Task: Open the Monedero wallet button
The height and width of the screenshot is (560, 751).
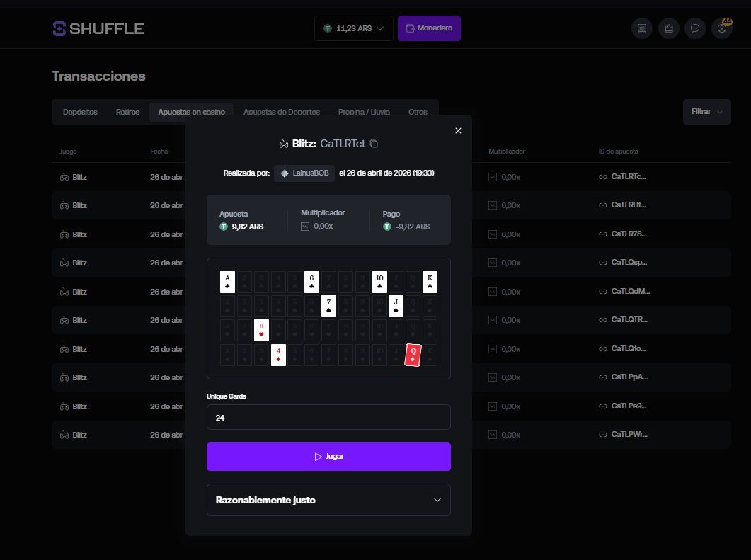Action: 429,28
